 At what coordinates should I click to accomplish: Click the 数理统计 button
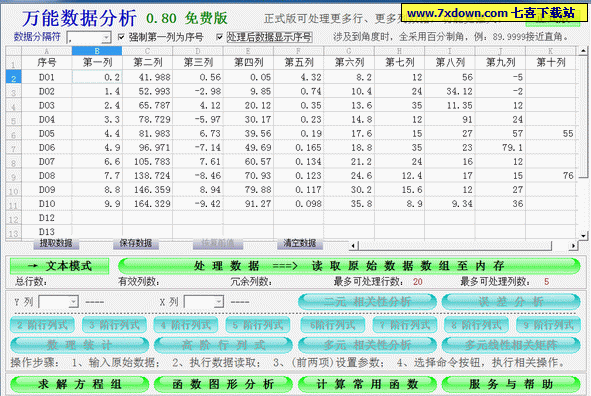(x=80, y=345)
